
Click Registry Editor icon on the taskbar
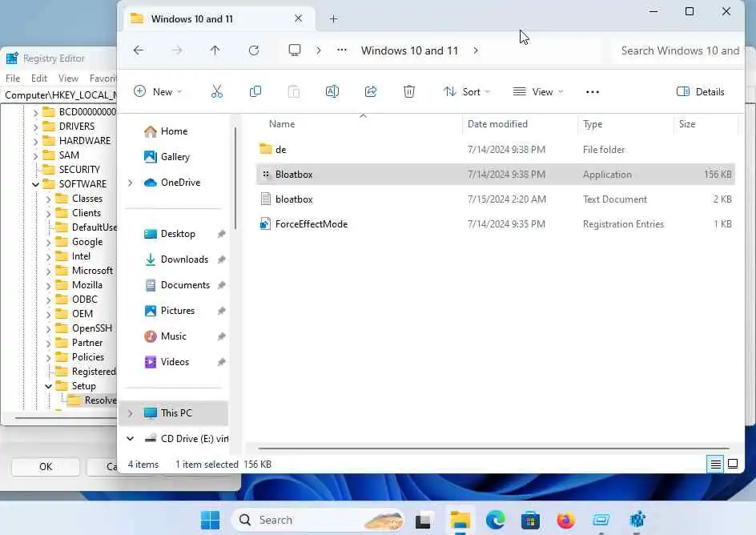[637, 520]
